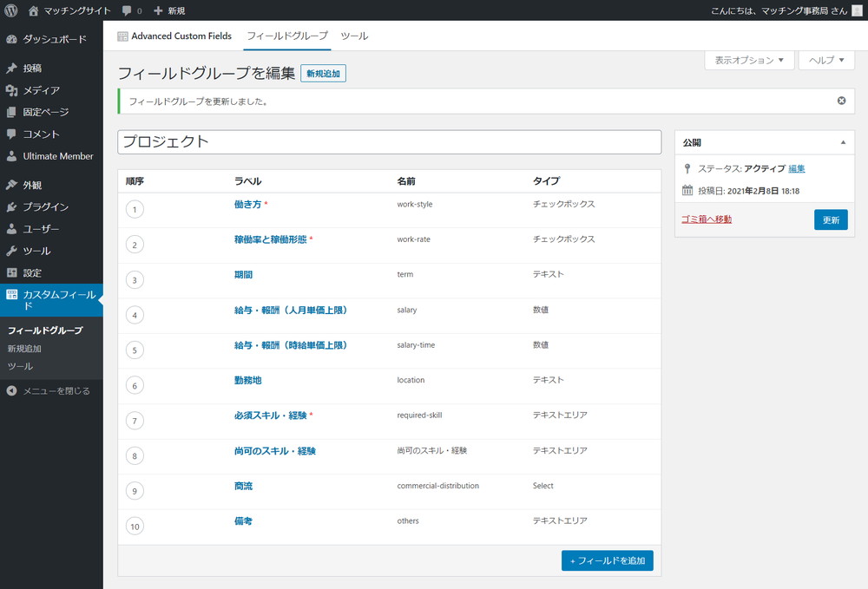The height and width of the screenshot is (589, 868).
Task: Click the ゴミ箱へ移動 link
Action: pyautogui.click(x=707, y=219)
